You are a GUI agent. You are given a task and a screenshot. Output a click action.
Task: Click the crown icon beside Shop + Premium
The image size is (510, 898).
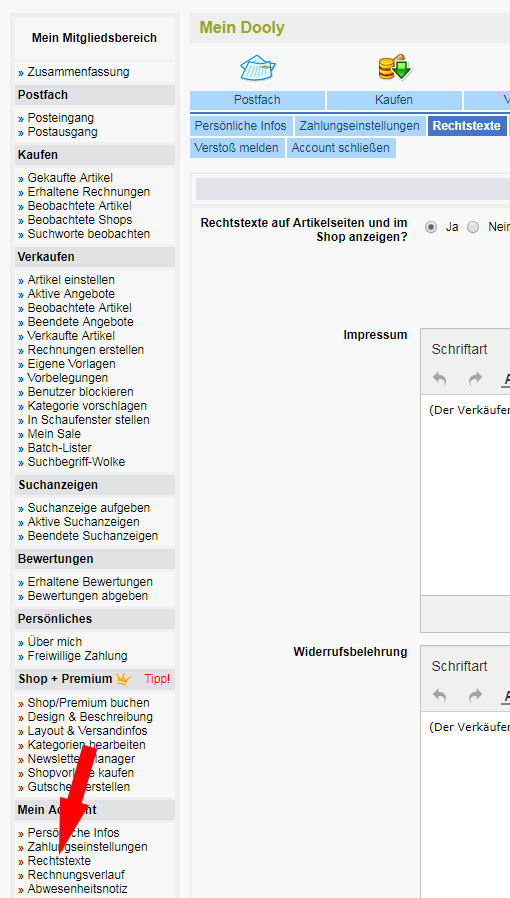click(124, 679)
